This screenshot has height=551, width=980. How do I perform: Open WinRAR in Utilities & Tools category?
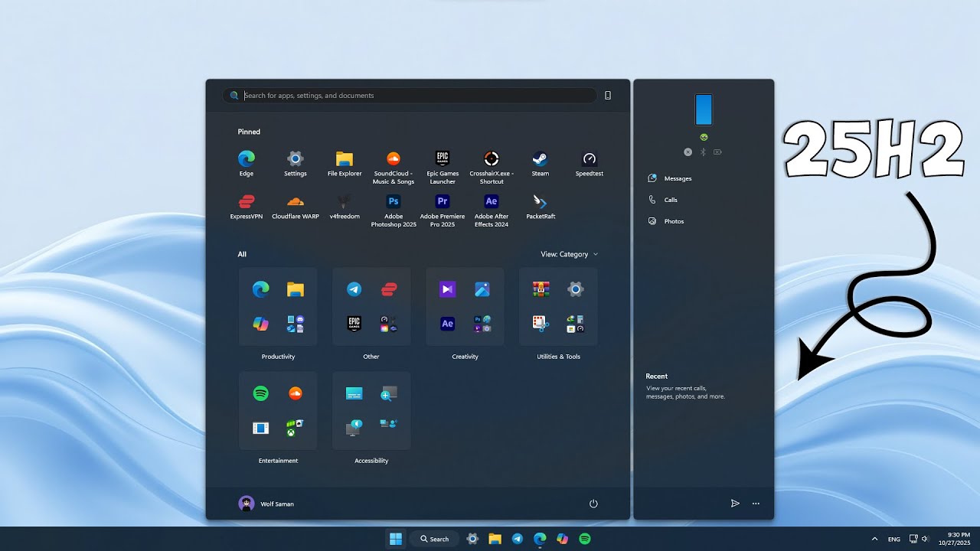(x=541, y=289)
